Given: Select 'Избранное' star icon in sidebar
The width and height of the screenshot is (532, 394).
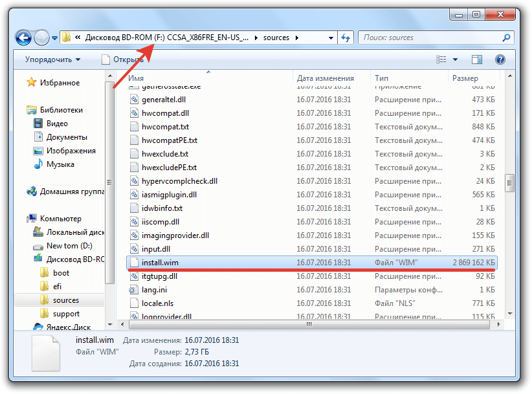Looking at the screenshot, I should [31, 82].
